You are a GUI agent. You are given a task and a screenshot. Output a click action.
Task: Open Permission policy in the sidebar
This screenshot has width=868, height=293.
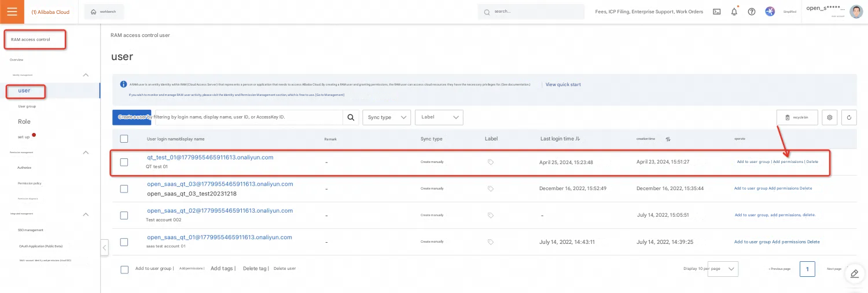tap(30, 183)
